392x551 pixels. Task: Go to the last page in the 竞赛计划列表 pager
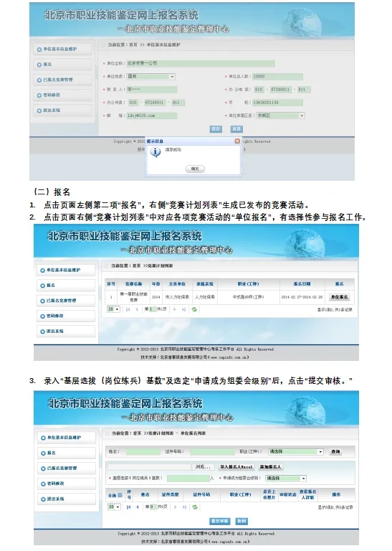(183, 309)
